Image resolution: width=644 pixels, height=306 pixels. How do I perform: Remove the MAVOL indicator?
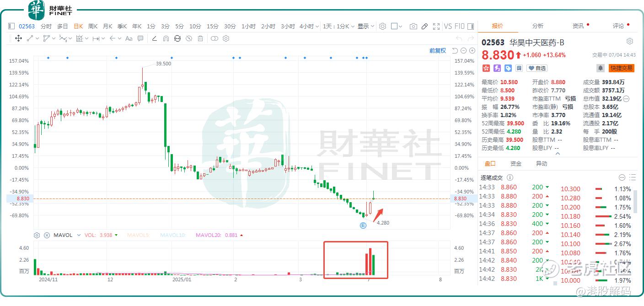click(47, 235)
